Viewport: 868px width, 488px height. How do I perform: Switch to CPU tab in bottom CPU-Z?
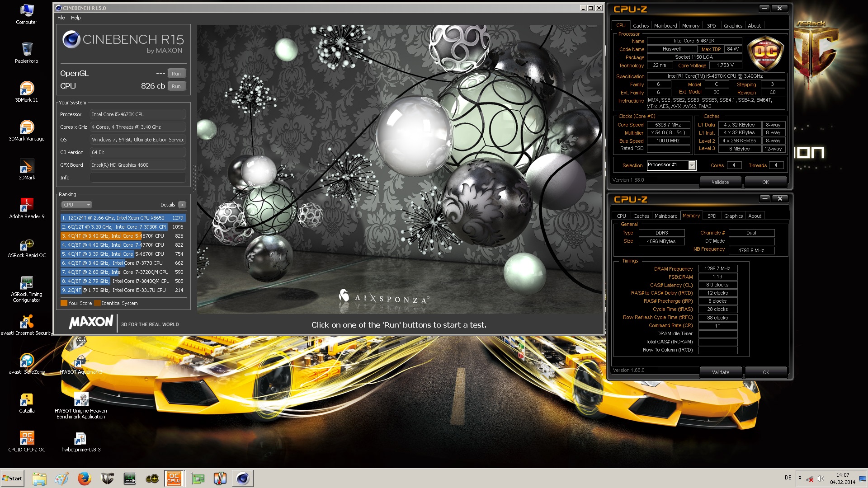pyautogui.click(x=621, y=216)
